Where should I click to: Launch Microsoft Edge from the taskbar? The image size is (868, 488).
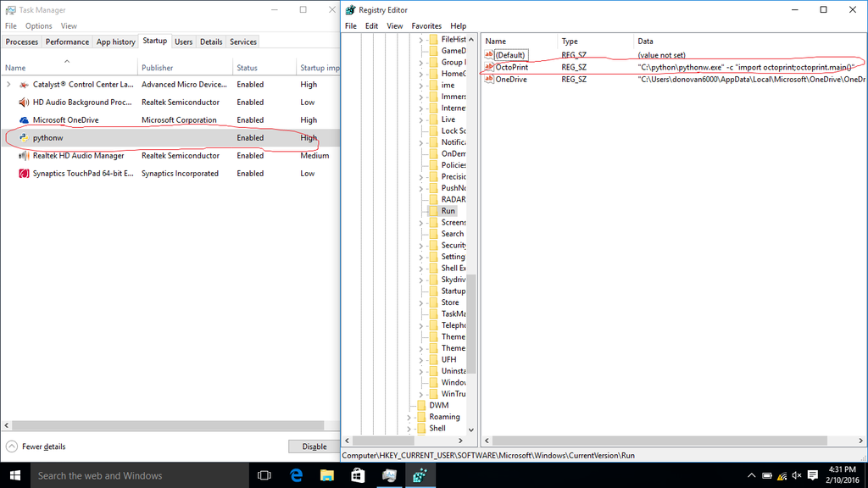tap(296, 475)
